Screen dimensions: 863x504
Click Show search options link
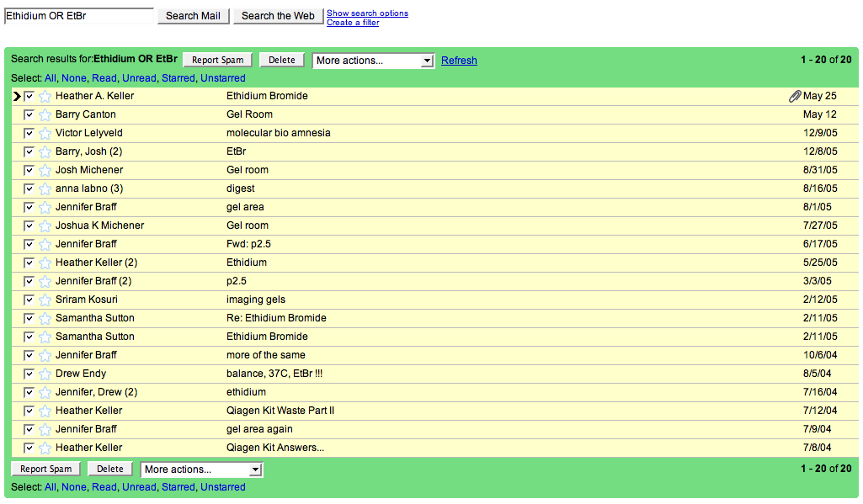(367, 13)
